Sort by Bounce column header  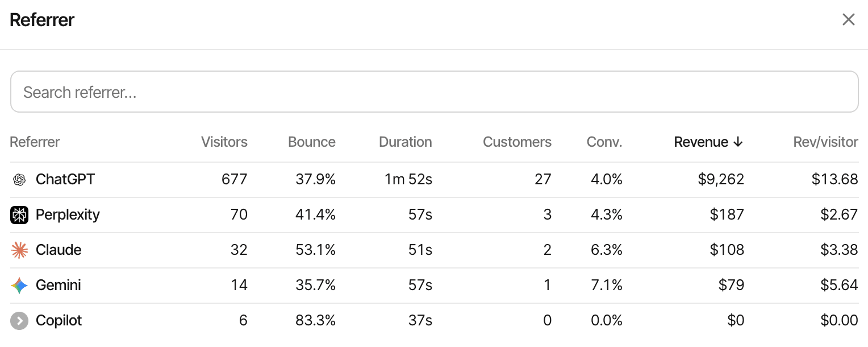coord(312,142)
